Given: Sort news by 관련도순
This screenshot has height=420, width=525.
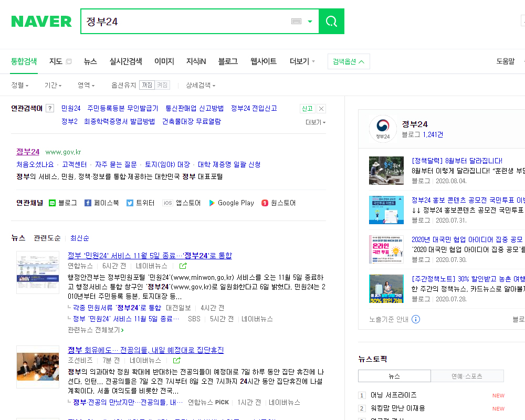Looking at the screenshot, I should 47,238.
